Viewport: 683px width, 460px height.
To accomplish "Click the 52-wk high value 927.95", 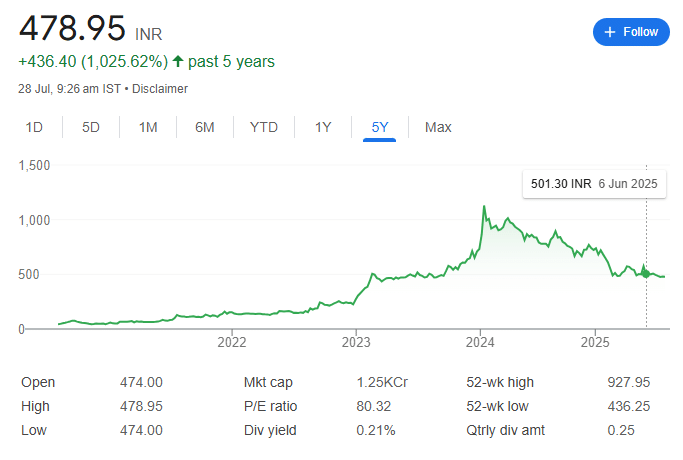I will [629, 382].
